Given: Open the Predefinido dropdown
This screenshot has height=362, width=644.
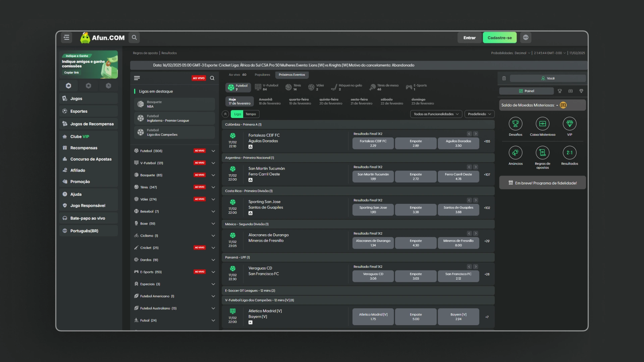Looking at the screenshot, I should 479,114.
